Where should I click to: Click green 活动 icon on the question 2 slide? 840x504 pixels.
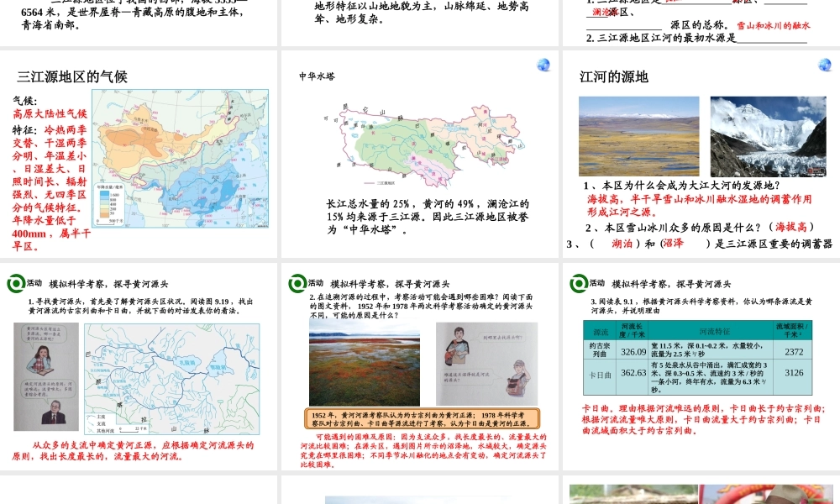(297, 283)
